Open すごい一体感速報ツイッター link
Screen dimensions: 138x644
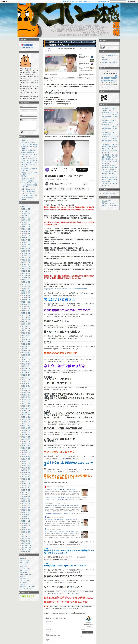pyautogui.click(x=109, y=56)
